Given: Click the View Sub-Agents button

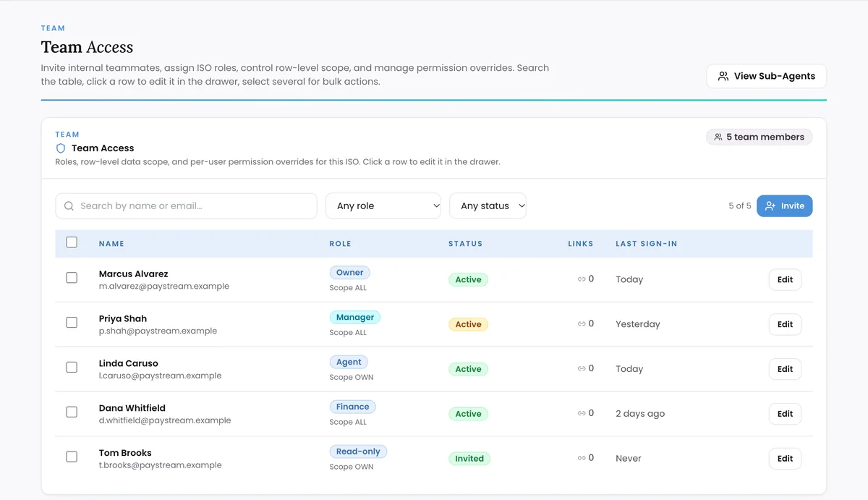Looking at the screenshot, I should (x=766, y=76).
